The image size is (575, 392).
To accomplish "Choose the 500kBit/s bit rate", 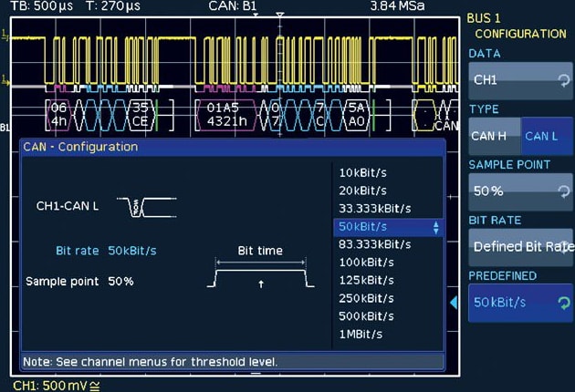I will click(366, 316).
